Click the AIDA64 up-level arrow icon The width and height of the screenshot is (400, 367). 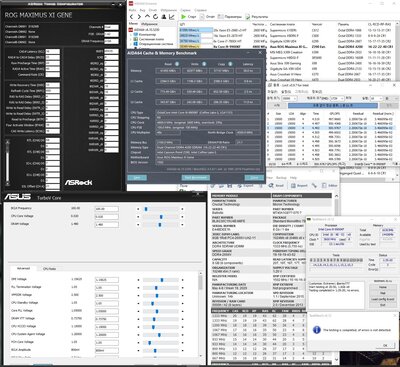(147, 16)
